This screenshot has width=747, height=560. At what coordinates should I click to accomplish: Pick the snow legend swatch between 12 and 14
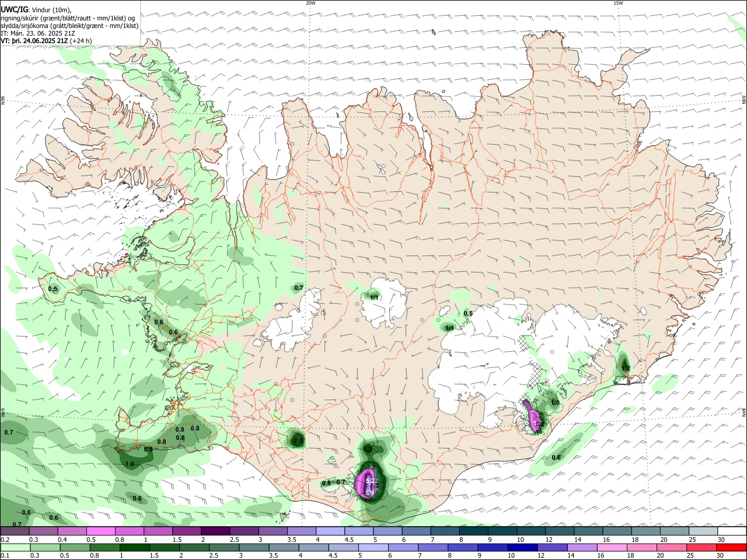560,531
